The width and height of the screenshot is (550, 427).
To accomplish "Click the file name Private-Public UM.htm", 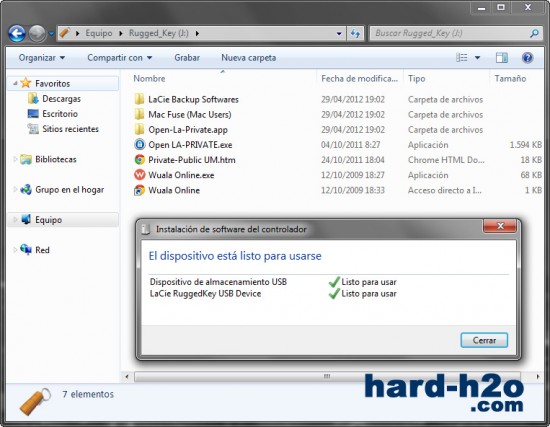I will tap(192, 160).
